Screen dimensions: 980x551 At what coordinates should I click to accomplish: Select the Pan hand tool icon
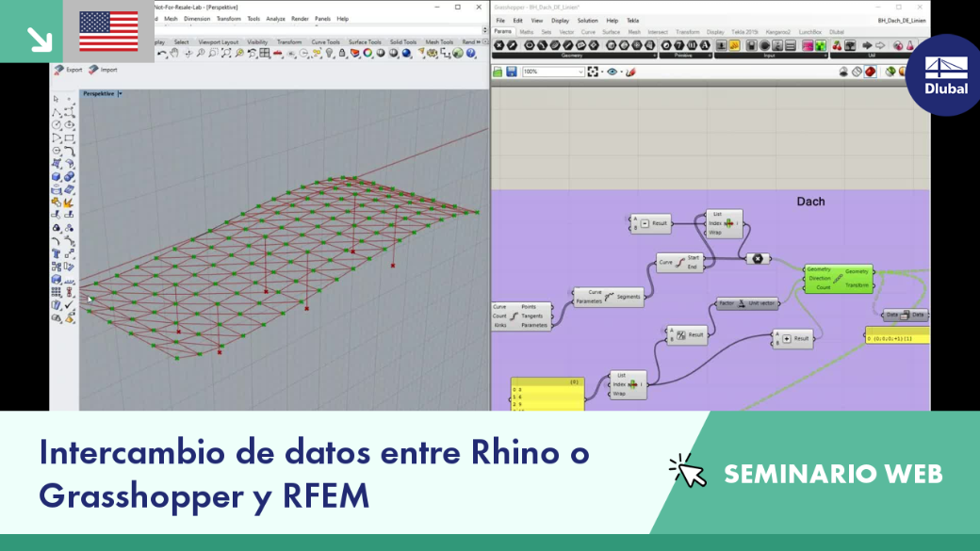click(x=174, y=54)
